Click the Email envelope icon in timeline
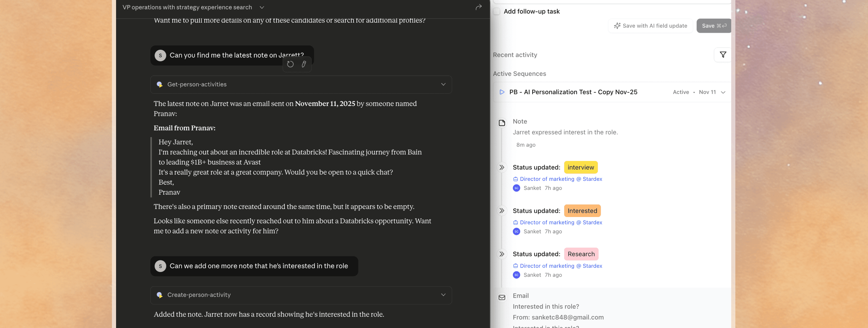Viewport: 868px width, 328px height. (502, 297)
